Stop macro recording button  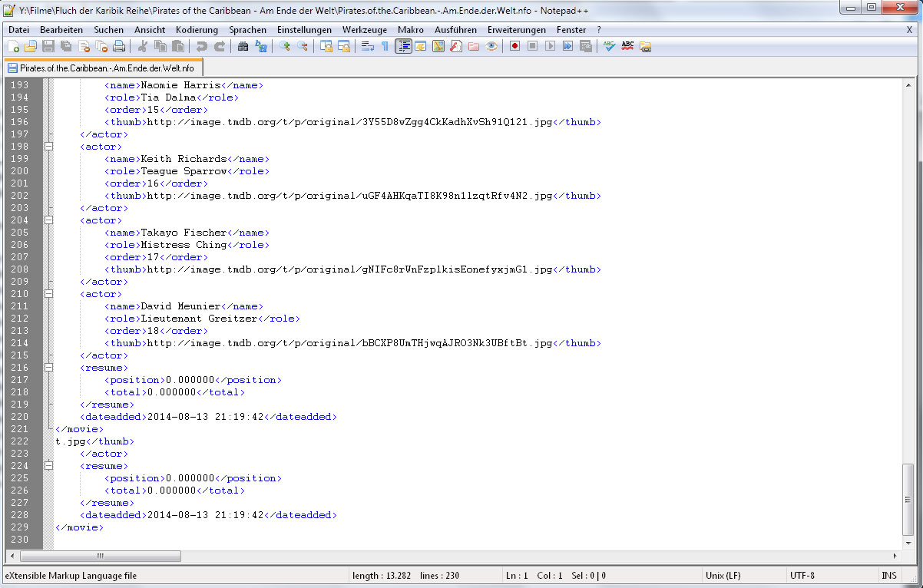532,47
